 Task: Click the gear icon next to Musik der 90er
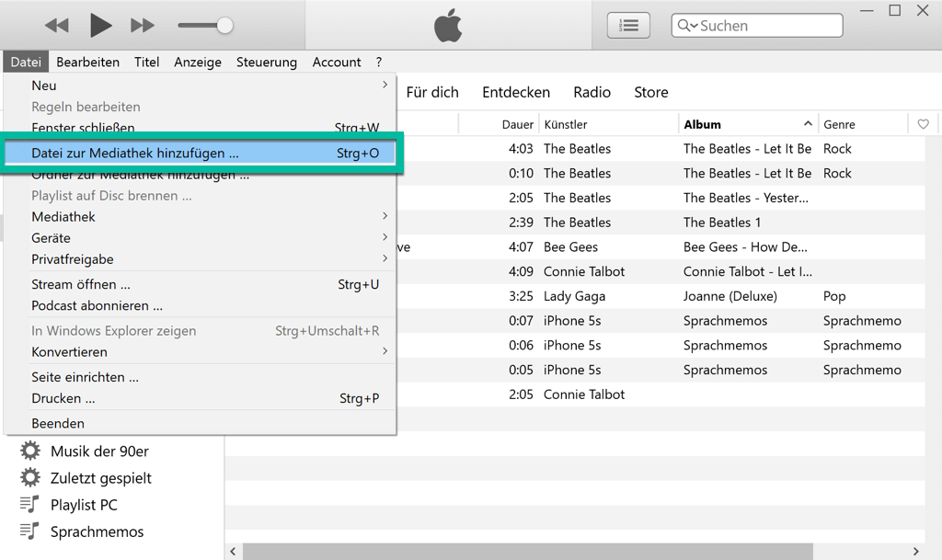[x=30, y=451]
